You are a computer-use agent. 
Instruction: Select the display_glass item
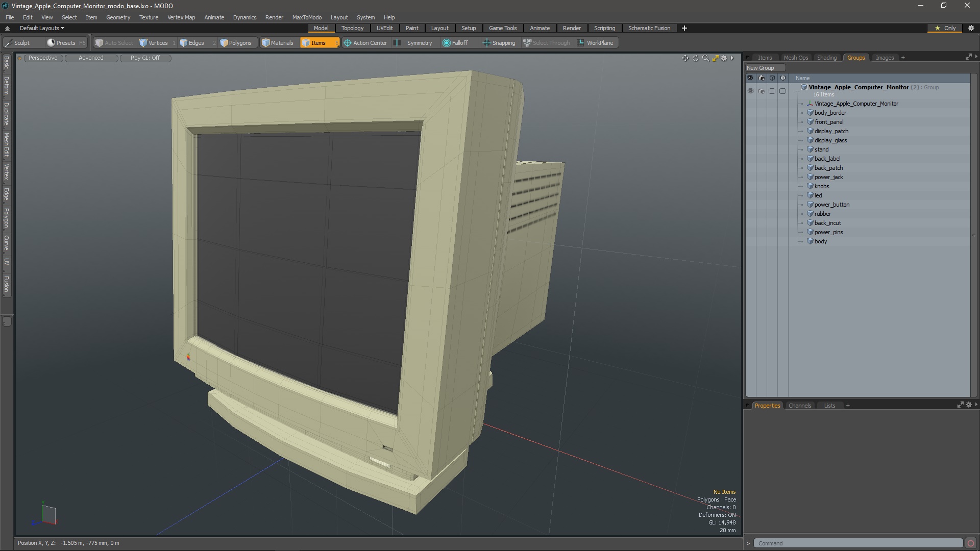click(830, 140)
